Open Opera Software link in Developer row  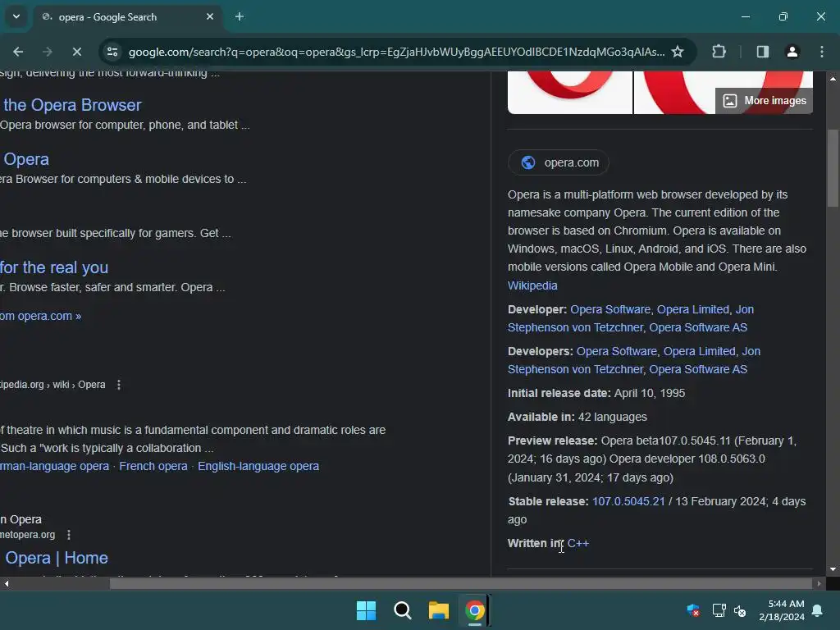[x=610, y=309]
